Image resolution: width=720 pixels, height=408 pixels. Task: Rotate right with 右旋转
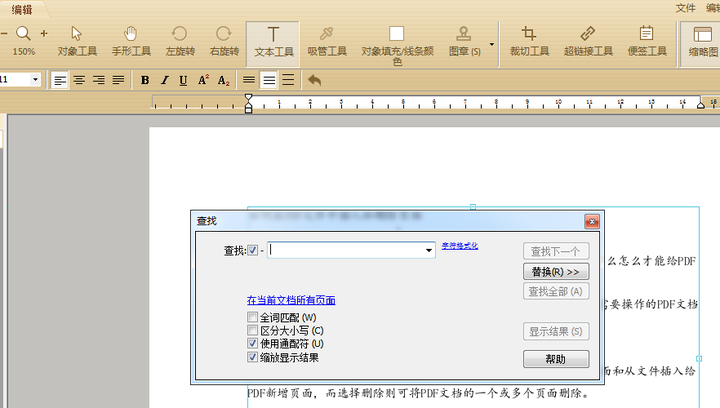224,41
